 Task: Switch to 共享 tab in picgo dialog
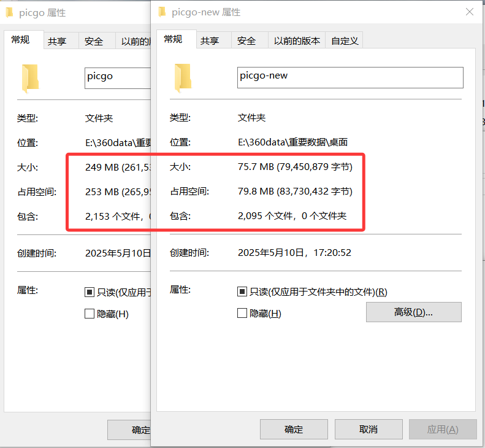(x=57, y=42)
